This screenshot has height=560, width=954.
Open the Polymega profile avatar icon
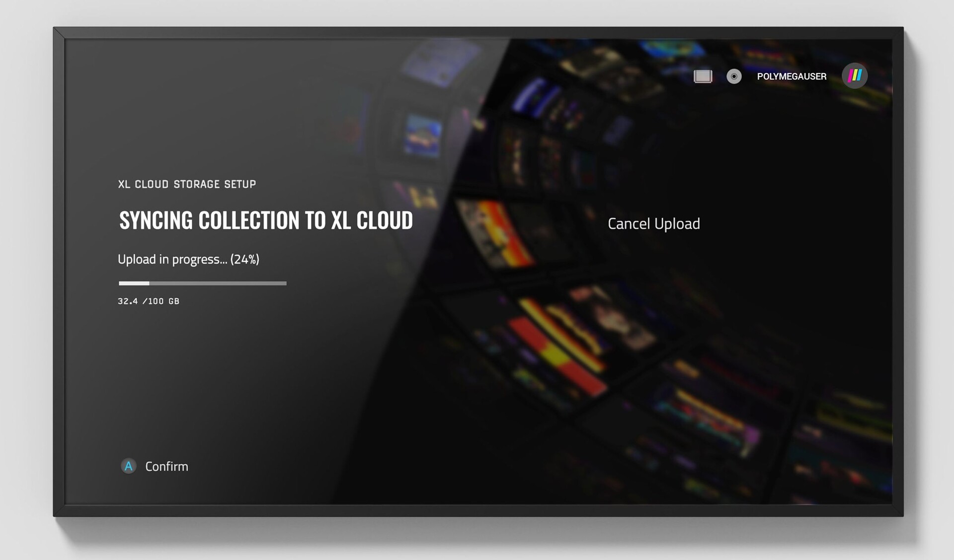pos(855,76)
